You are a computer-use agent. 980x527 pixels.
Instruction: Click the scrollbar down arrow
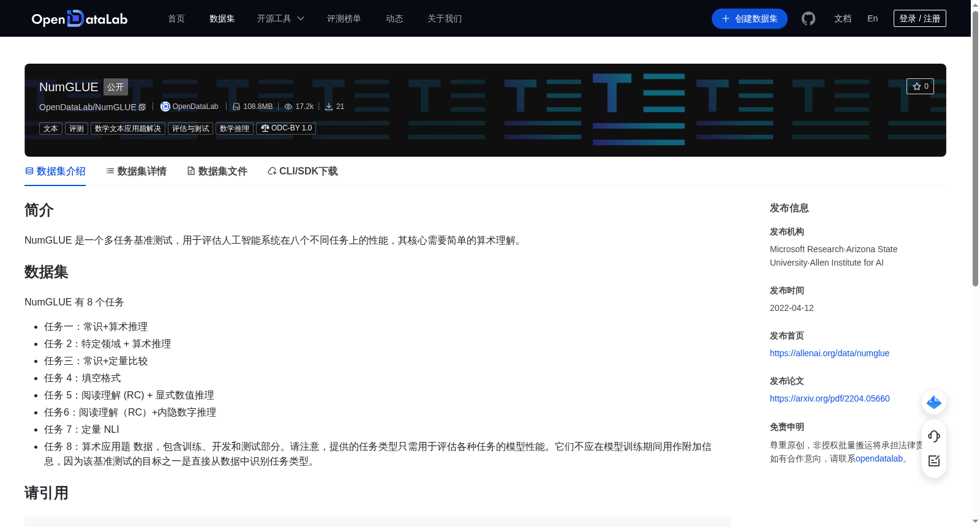tap(975, 522)
